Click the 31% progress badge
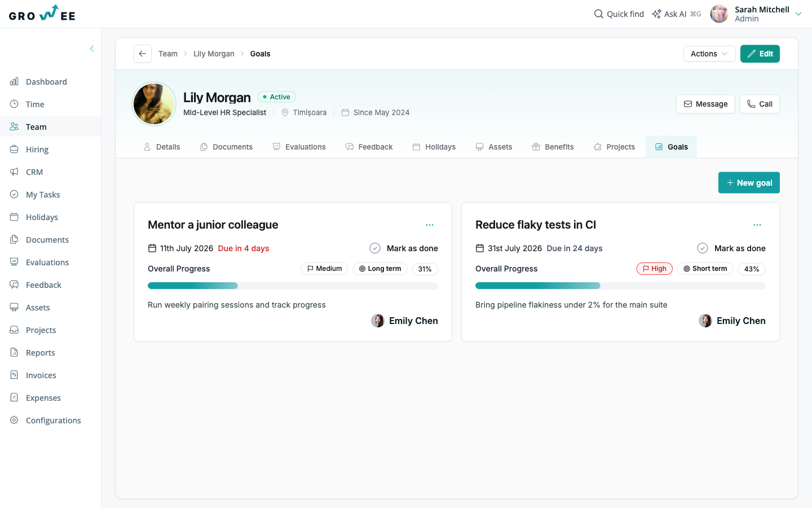 (425, 269)
